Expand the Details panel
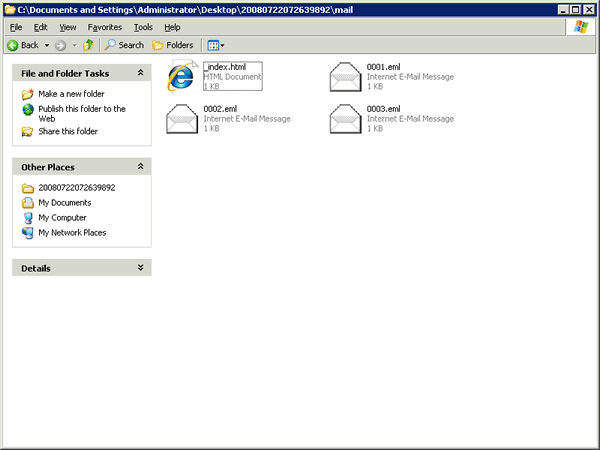This screenshot has width=600, height=450. [x=140, y=267]
